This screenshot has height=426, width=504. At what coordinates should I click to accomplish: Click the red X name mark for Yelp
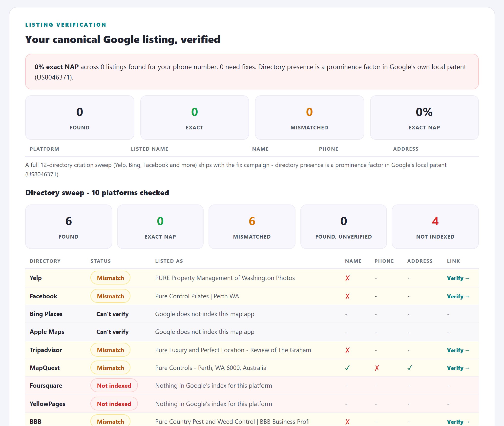tap(347, 278)
